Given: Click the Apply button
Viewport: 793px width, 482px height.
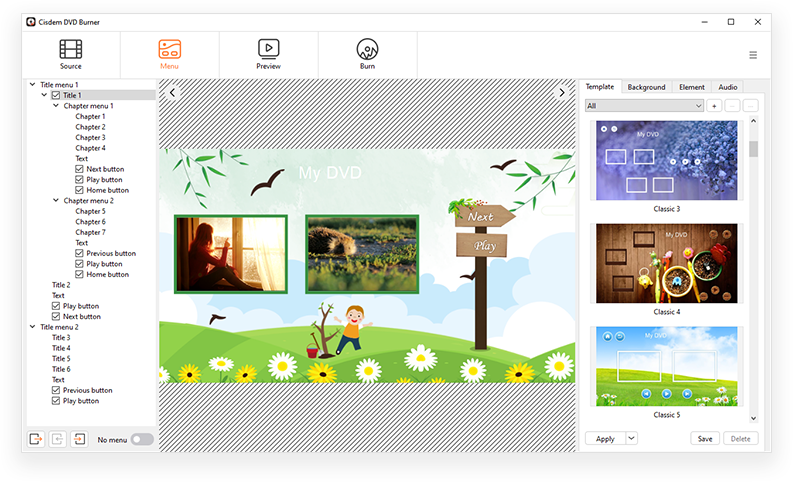Looking at the screenshot, I should point(605,438).
